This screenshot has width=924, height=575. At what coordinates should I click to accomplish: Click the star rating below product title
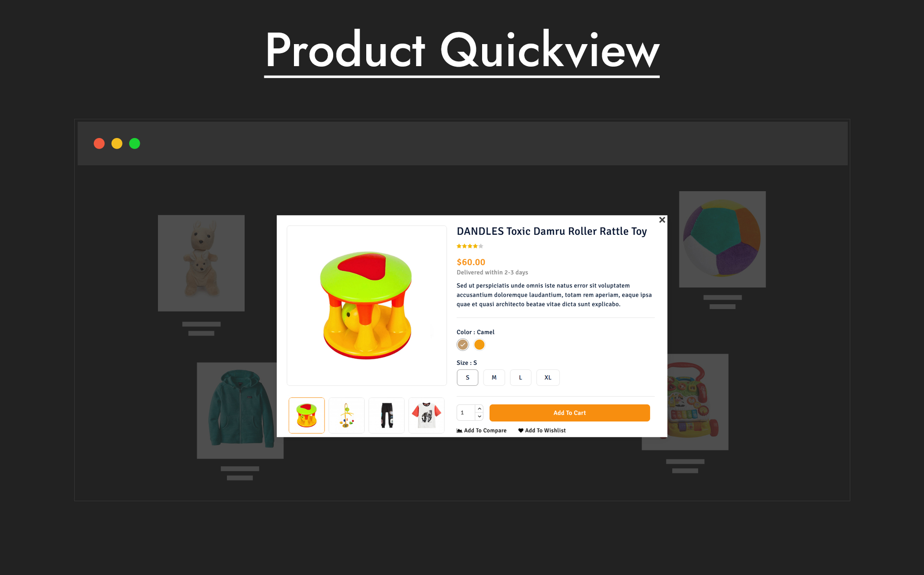(x=470, y=246)
